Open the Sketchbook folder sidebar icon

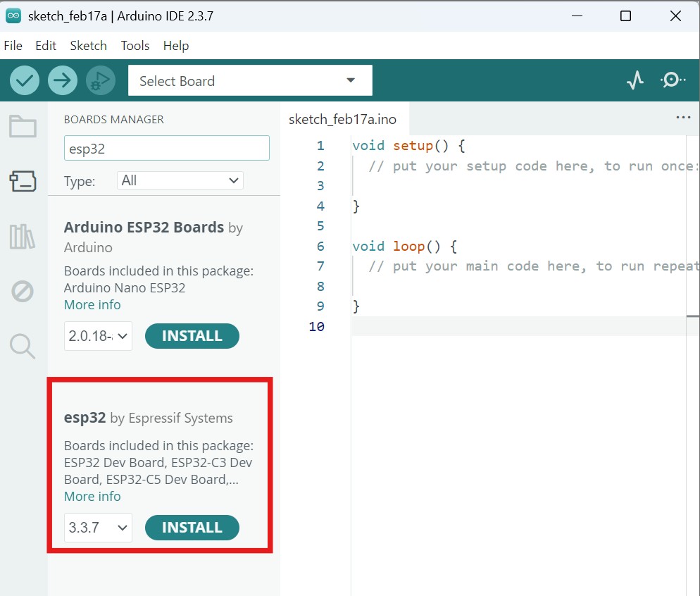tap(23, 126)
